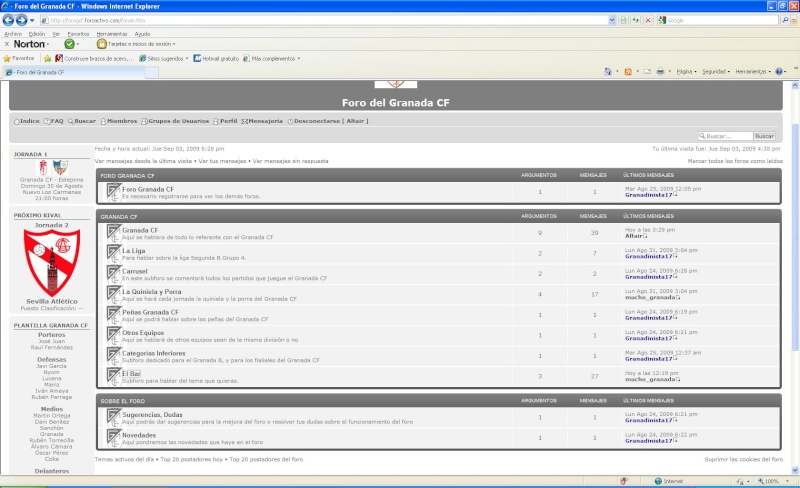Open the Perfil link
This screenshot has width=800, height=488.
tap(225, 121)
